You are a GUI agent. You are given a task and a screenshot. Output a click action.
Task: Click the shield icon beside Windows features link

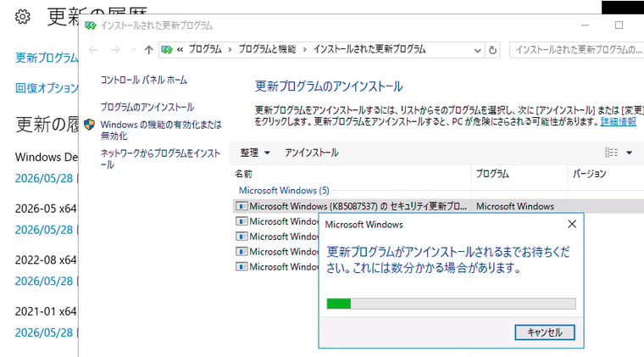[89, 125]
